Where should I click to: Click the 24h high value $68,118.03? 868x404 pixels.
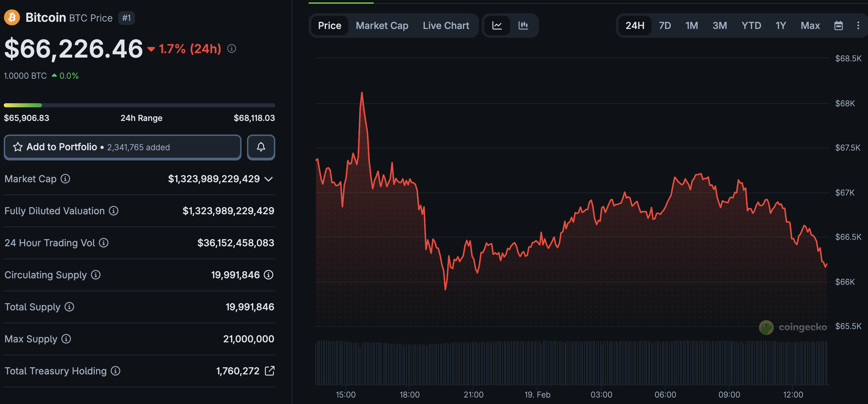tap(254, 118)
